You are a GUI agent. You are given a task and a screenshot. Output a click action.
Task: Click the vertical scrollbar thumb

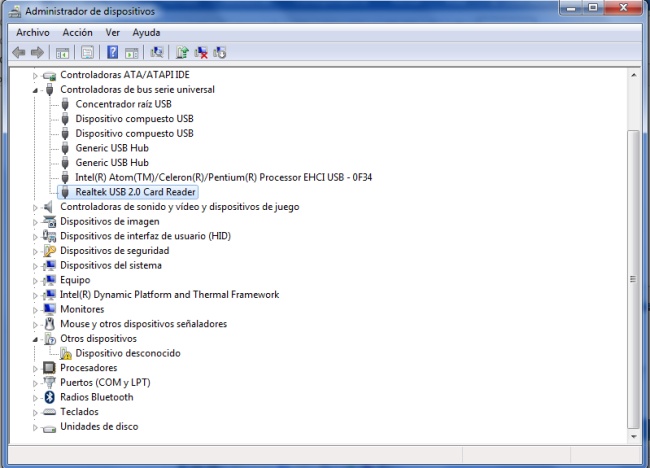[633, 279]
